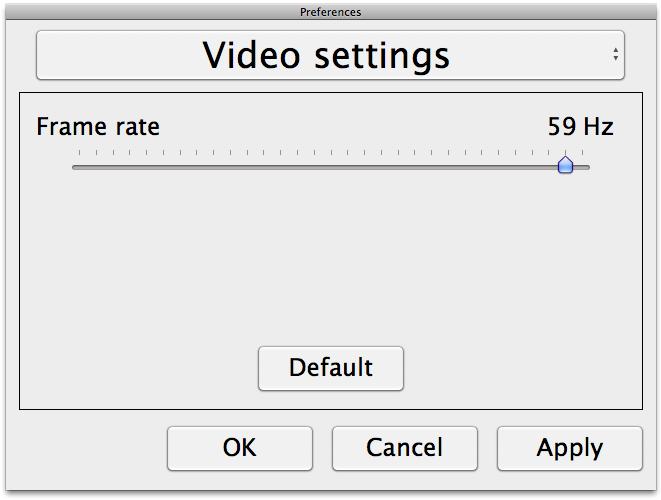
Task: Click the Video settings title text
Action: tap(326, 56)
